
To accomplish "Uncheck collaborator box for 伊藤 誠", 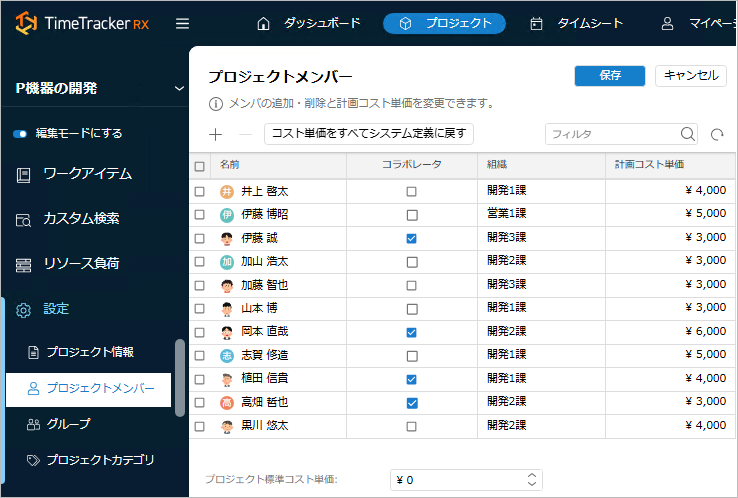I will point(412,238).
